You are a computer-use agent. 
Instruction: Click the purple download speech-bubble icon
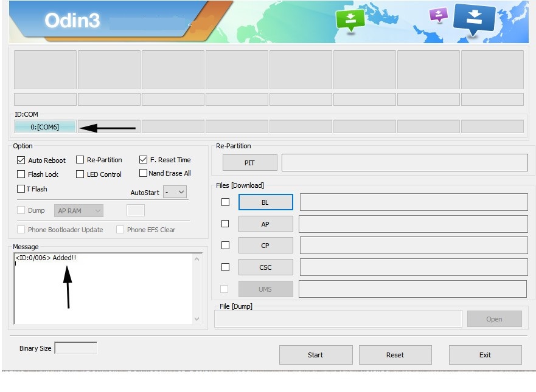pos(439,15)
